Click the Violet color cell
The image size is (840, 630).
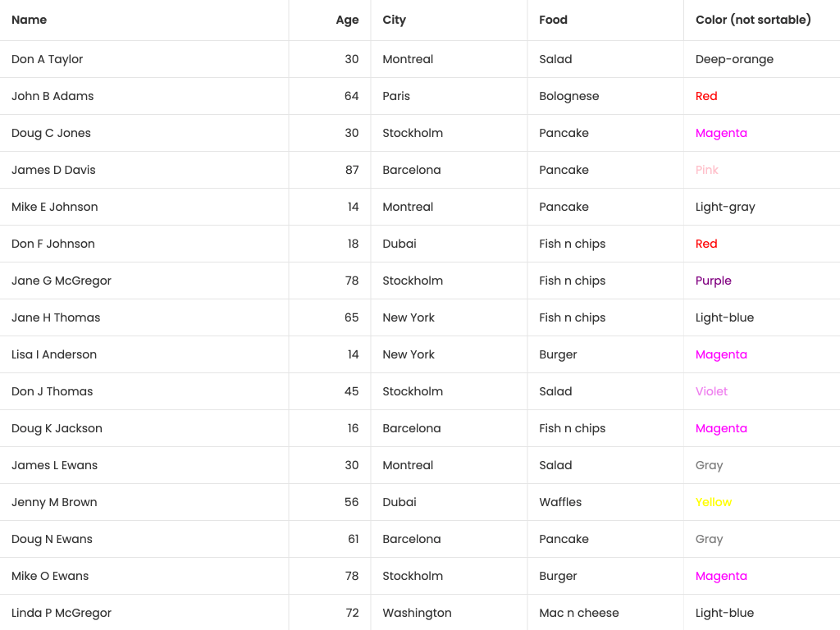pos(711,391)
